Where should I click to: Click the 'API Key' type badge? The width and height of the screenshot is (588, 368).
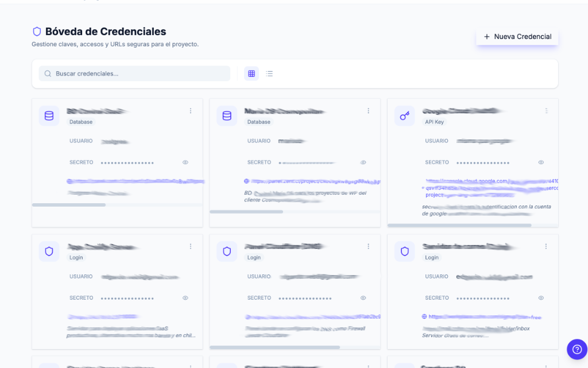point(434,122)
